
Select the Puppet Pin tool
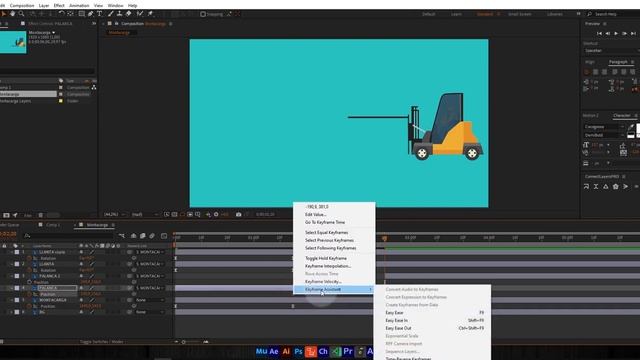point(150,14)
